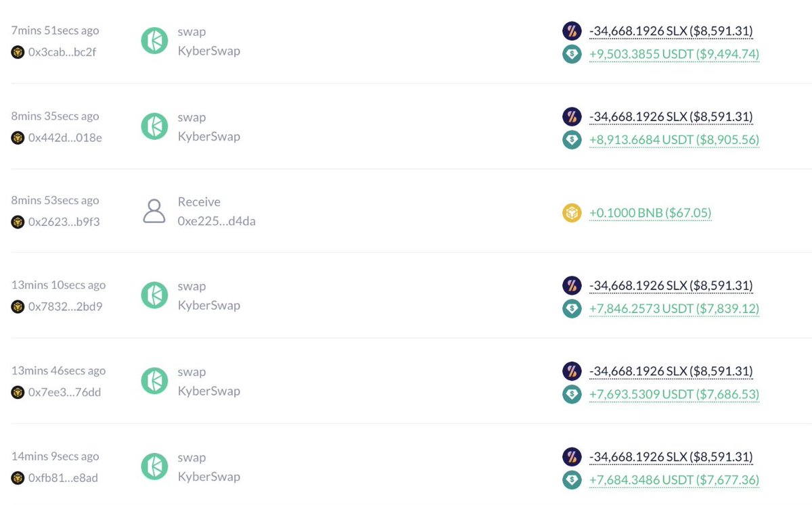
Task: Click the SLX token icon in the 13mins 10secs row
Action: [572, 285]
